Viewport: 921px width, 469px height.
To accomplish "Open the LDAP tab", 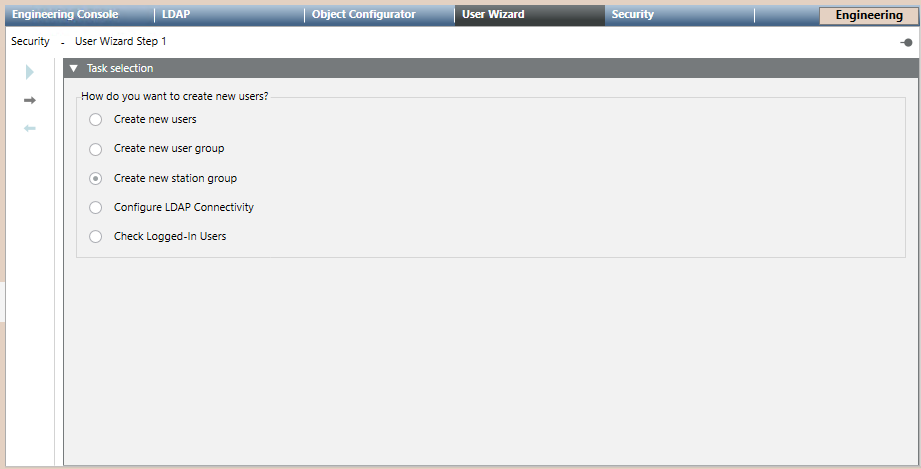I will tap(176, 15).
